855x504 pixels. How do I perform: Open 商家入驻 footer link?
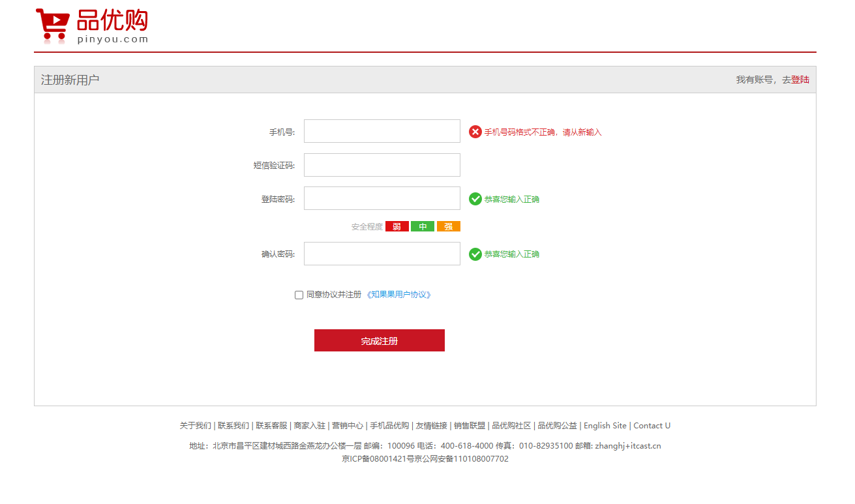click(310, 426)
